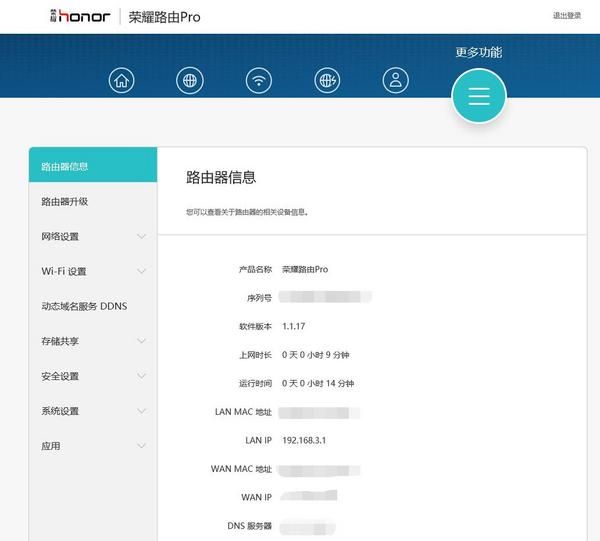
Task: Expand the Wi-Fi 设置 chevron
Action: [141, 271]
